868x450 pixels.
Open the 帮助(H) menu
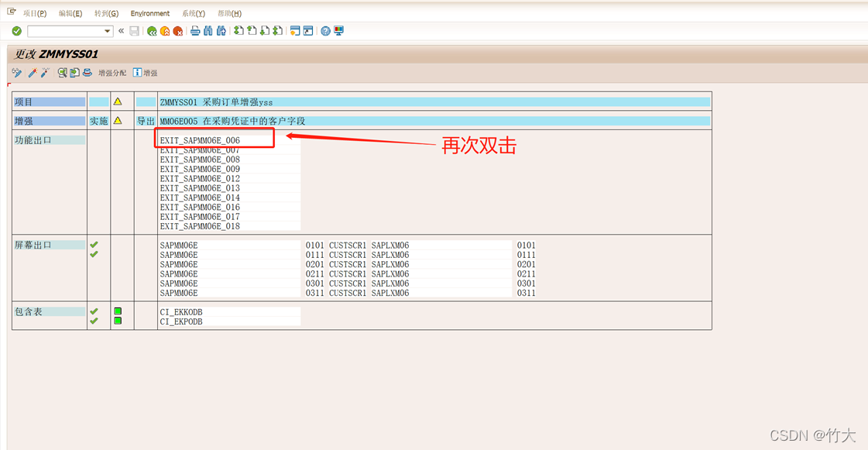click(x=229, y=13)
